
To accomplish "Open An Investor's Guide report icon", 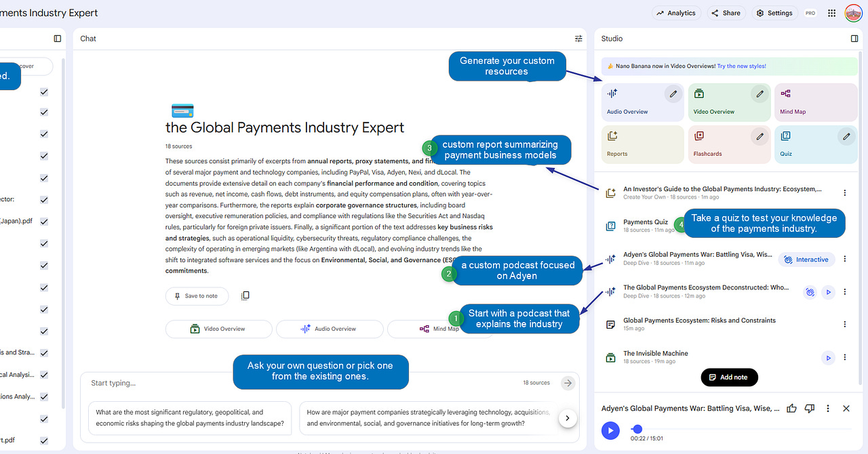I will click(610, 193).
